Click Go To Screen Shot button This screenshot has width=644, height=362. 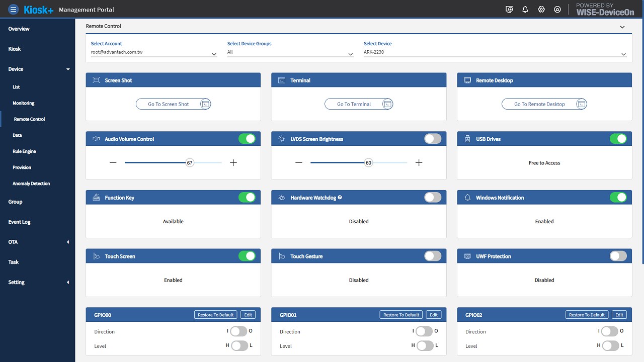(174, 104)
